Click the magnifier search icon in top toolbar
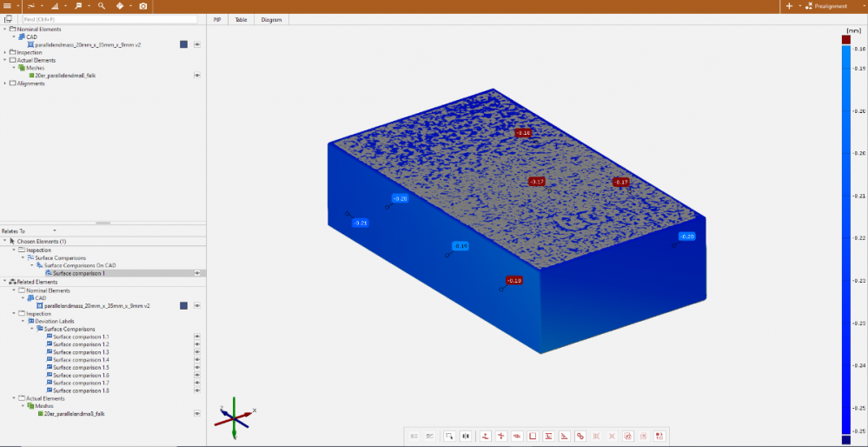The image size is (868, 447). (102, 6)
